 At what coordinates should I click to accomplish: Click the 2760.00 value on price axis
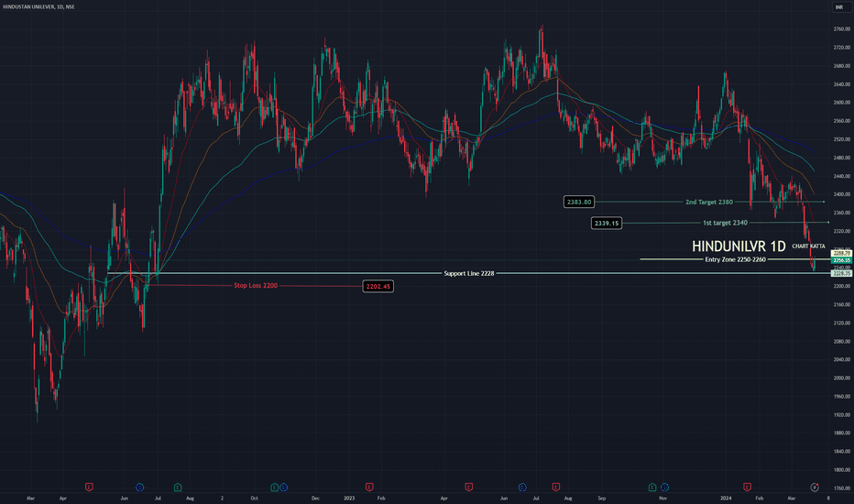click(x=841, y=29)
